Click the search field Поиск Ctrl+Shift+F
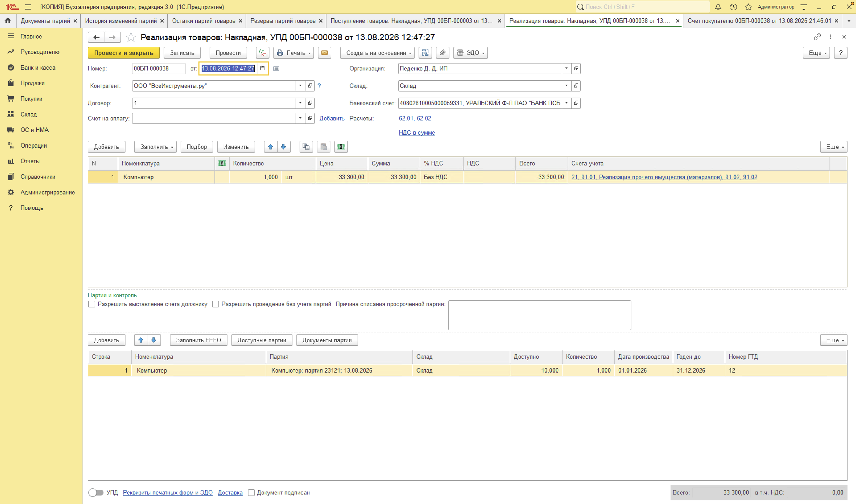This screenshot has height=504, width=856. tap(643, 7)
